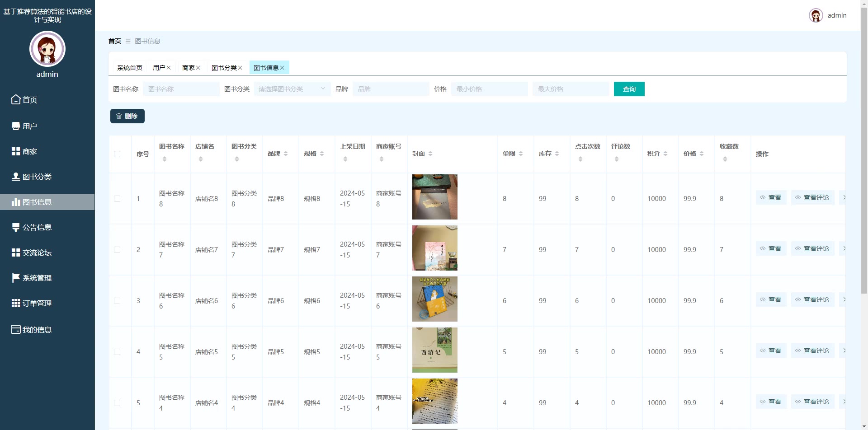868x430 pixels.
Task: Click the home icon in the sidebar
Action: [16, 99]
